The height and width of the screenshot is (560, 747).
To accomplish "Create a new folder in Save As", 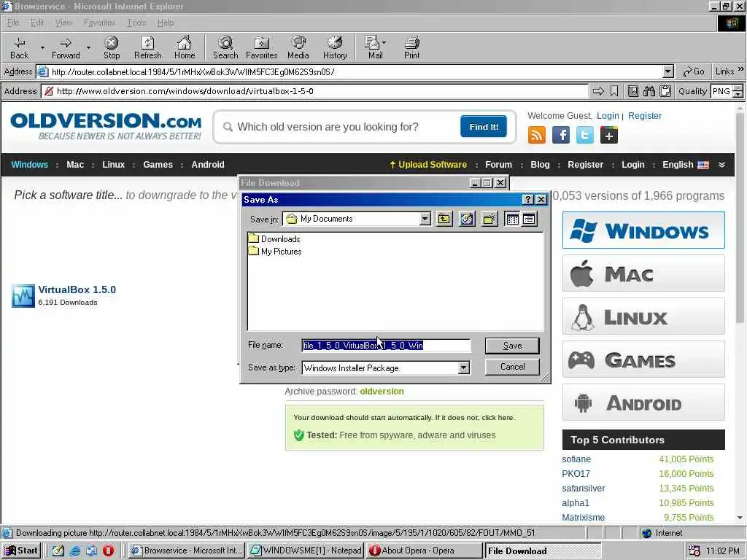I will [x=489, y=219].
